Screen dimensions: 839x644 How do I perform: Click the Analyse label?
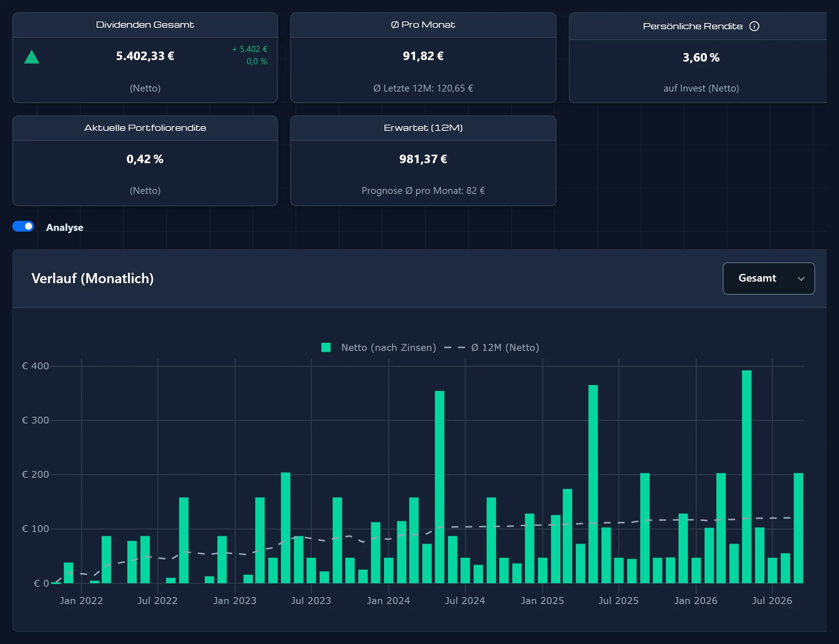tap(65, 227)
